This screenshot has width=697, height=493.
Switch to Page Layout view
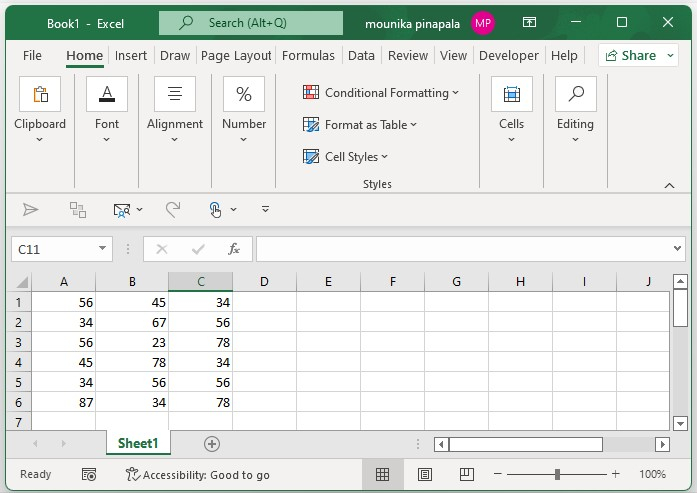pyautogui.click(x=425, y=474)
